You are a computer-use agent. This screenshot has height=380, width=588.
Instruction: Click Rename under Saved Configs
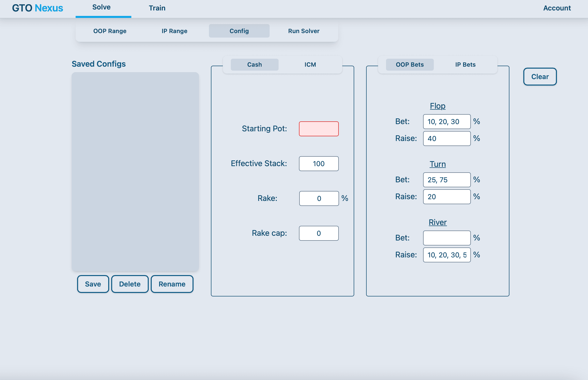172,284
